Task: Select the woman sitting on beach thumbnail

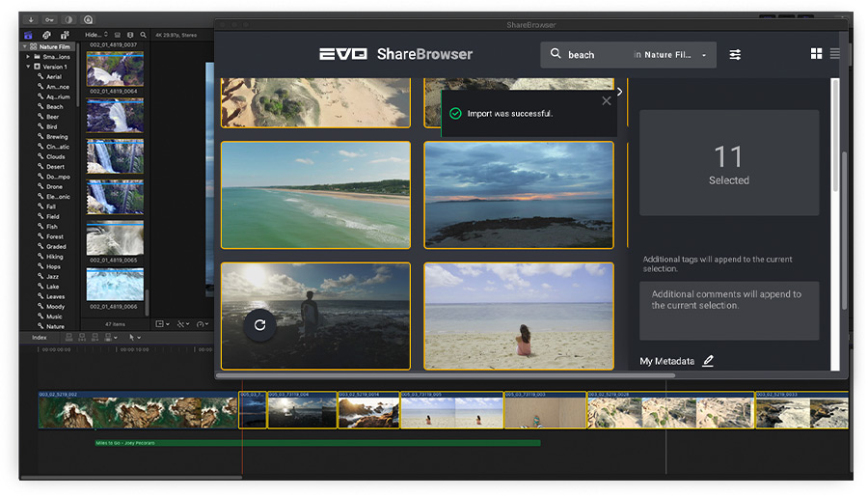Action: click(519, 316)
